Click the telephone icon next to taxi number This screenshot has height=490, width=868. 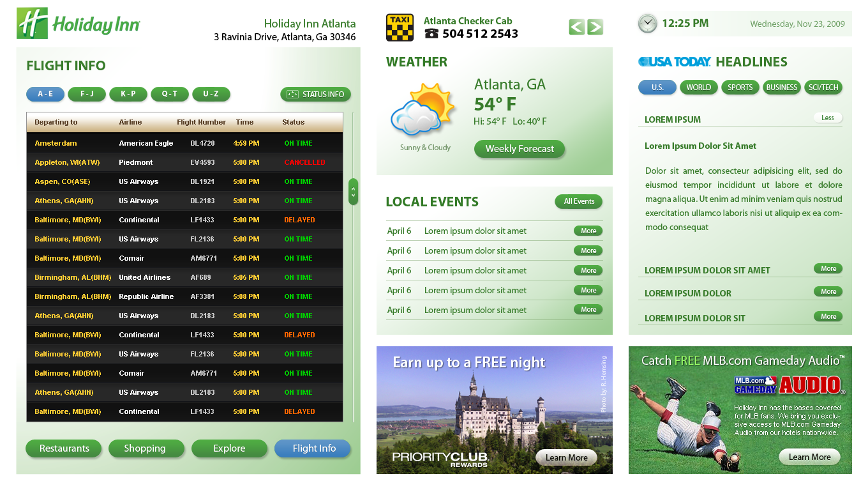point(431,34)
